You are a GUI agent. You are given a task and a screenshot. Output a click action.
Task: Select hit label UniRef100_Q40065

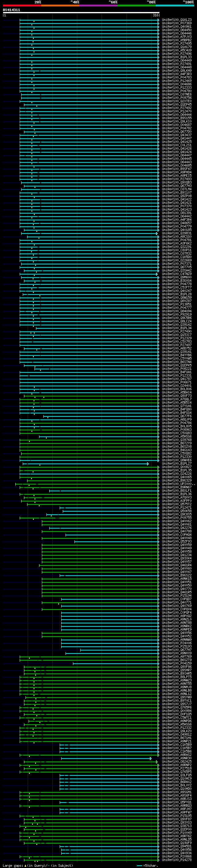pyautogui.click(x=177, y=477)
